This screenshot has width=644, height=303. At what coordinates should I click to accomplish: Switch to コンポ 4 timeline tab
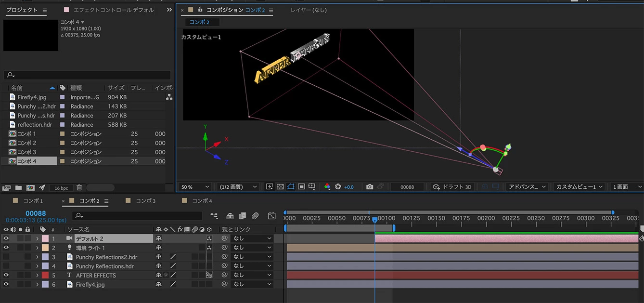[x=202, y=201]
